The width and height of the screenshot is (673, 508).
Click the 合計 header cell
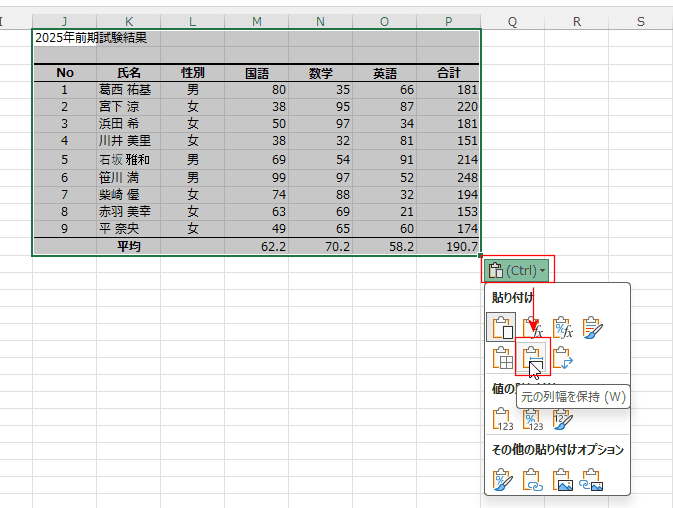pos(448,73)
